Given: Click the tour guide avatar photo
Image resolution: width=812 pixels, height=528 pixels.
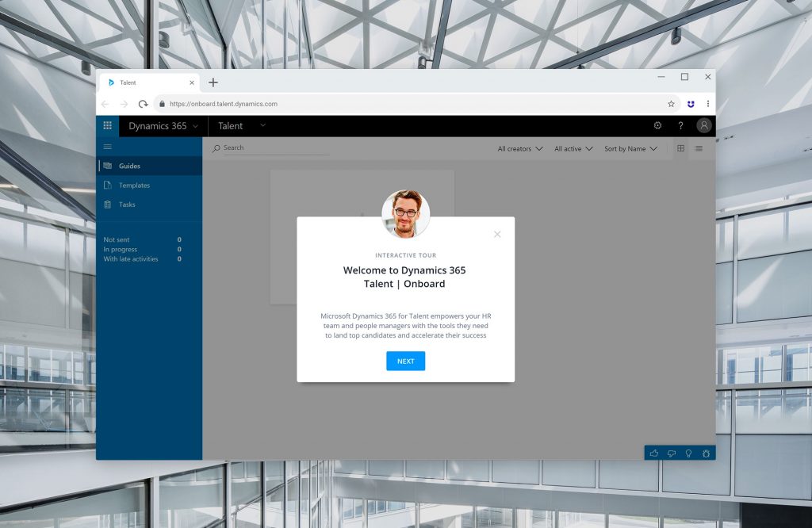Looking at the screenshot, I should tap(405, 214).
